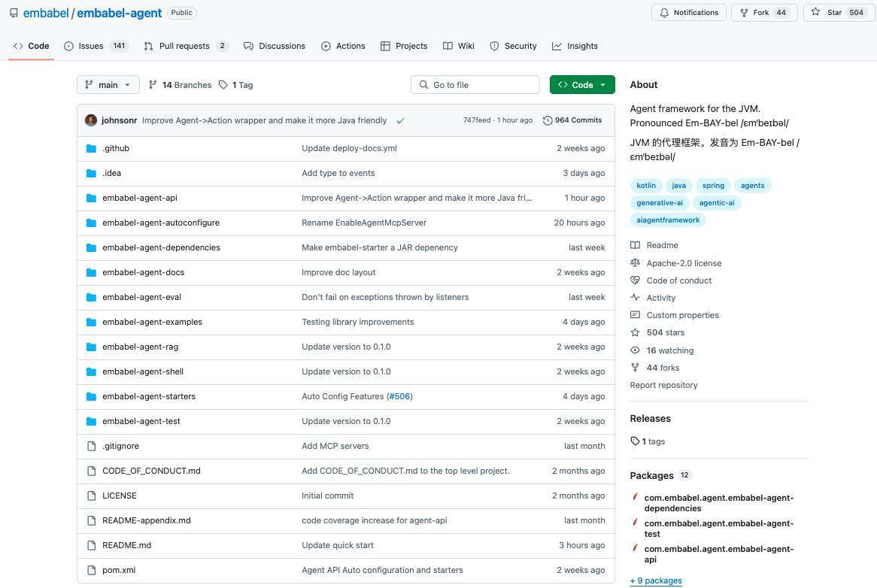The width and height of the screenshot is (877, 588).
Task: Click the pulse icon beside Activity
Action: pyautogui.click(x=635, y=297)
